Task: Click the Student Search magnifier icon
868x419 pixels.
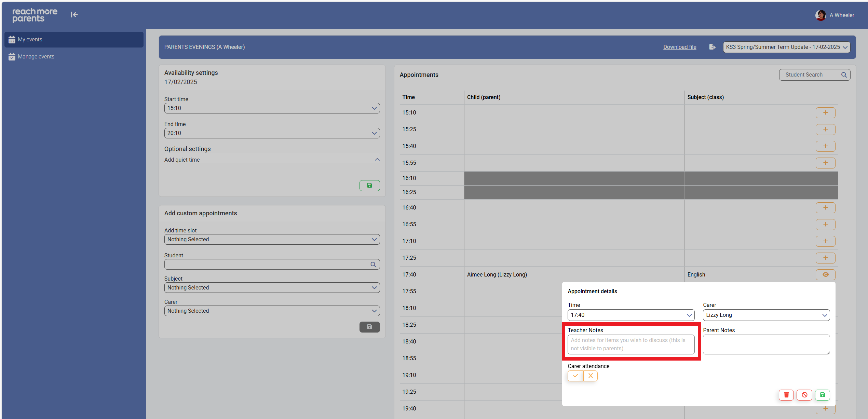Action: (844, 75)
